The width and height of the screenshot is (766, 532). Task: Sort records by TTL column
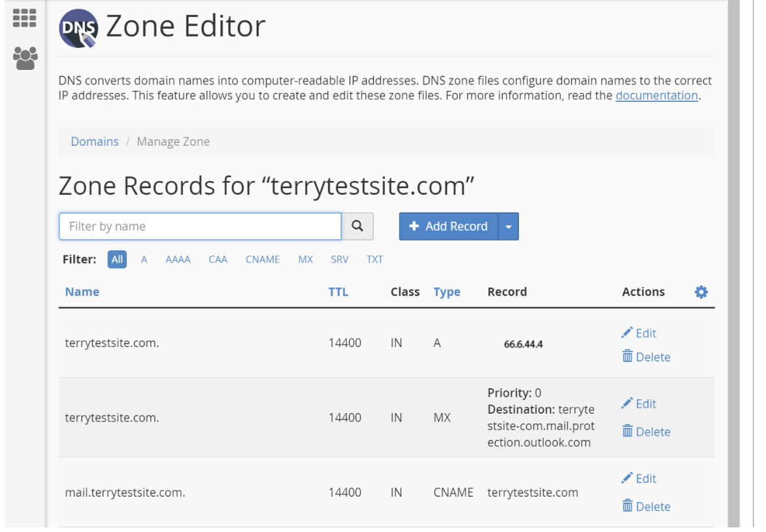point(338,292)
